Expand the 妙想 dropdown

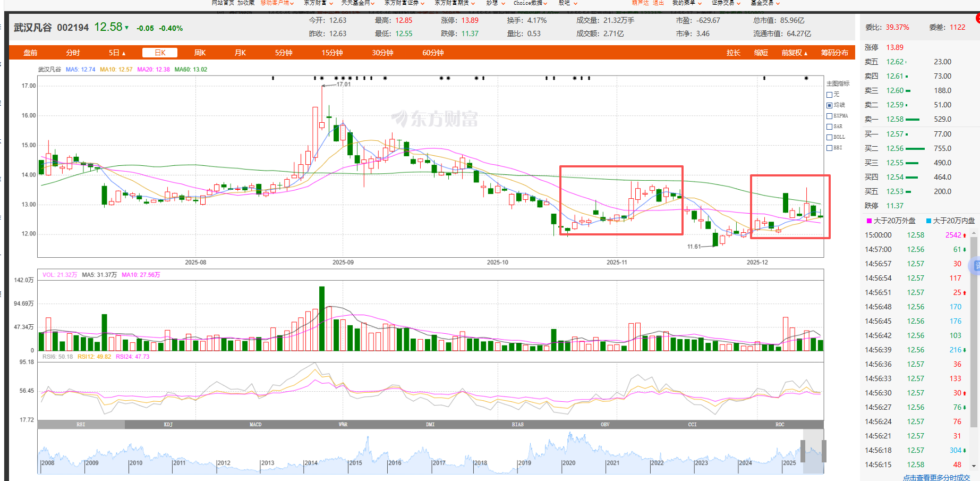point(495,3)
